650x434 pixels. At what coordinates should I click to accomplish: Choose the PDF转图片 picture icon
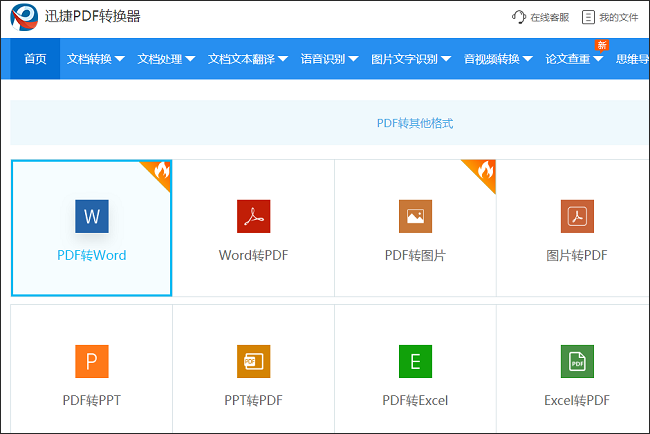click(415, 216)
